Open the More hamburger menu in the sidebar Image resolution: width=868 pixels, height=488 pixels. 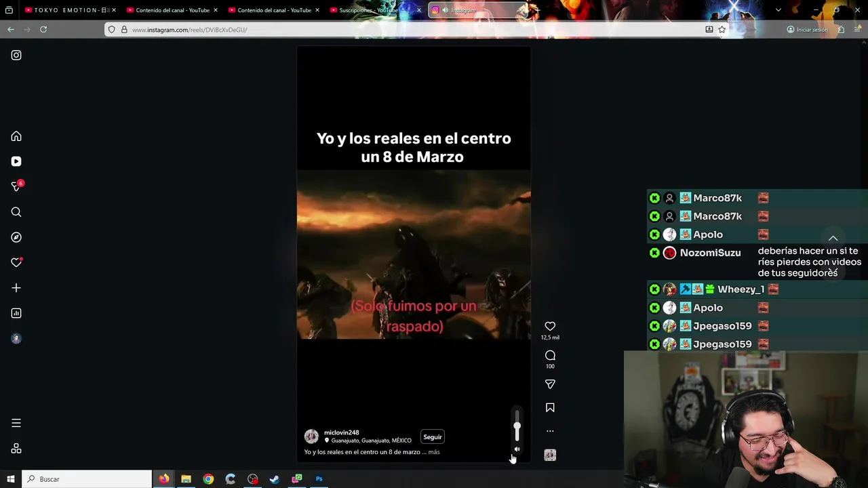point(16,423)
